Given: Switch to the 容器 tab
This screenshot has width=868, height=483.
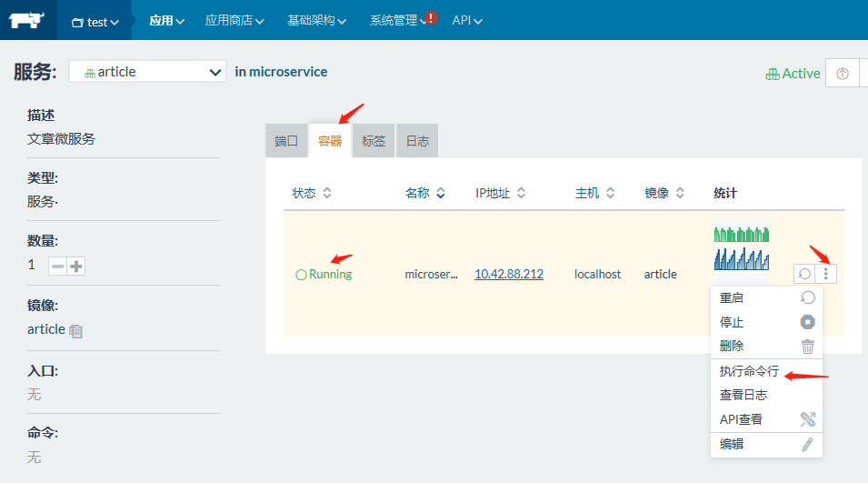Looking at the screenshot, I should click(330, 141).
